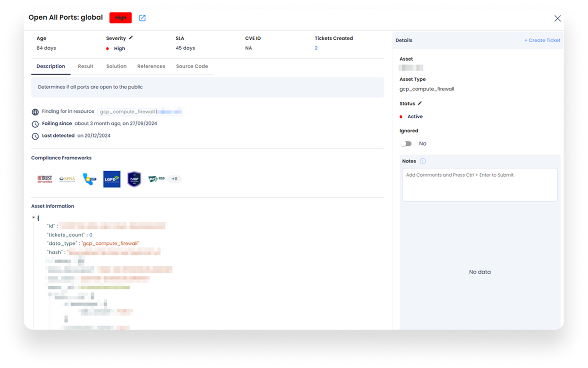Click the blurred Asset name value
Image resolution: width=588 pixels, height=368 pixels.
[411, 68]
